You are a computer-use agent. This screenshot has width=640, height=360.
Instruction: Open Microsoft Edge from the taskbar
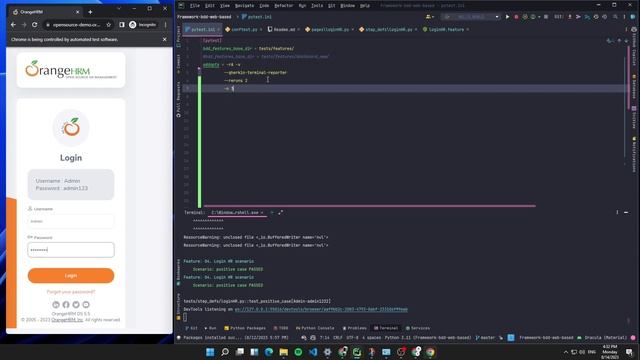[x=269, y=352]
